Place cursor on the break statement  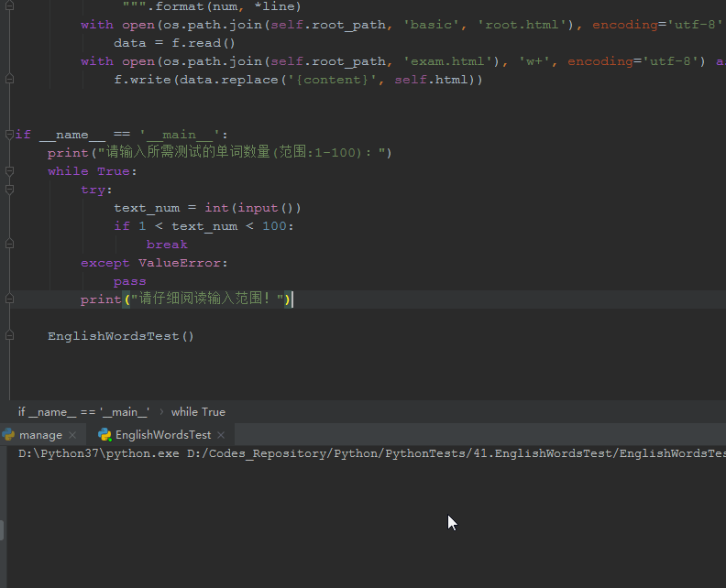coord(167,245)
